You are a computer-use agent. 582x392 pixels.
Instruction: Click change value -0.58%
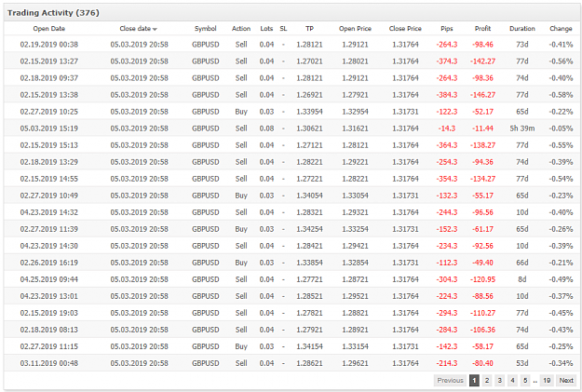561,95
